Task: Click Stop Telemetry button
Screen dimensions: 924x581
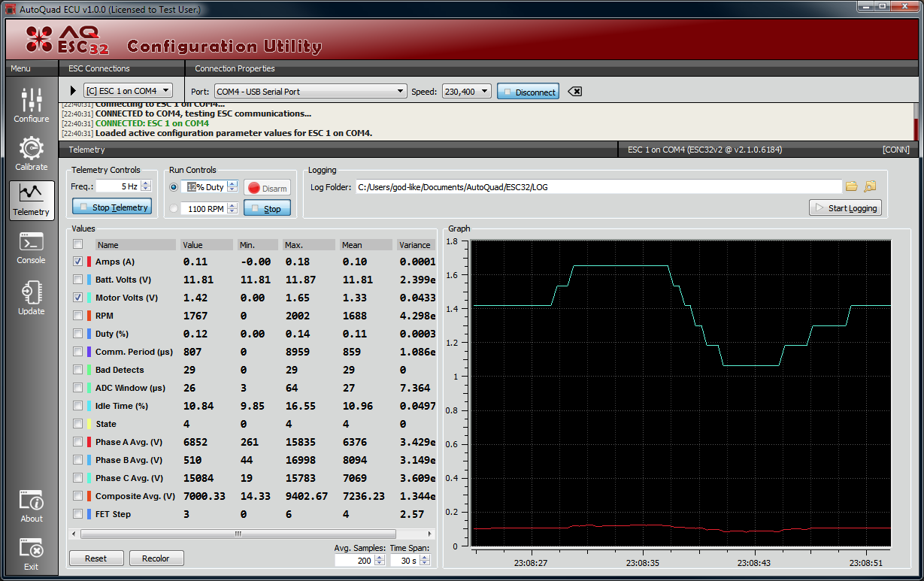Action: click(x=112, y=207)
